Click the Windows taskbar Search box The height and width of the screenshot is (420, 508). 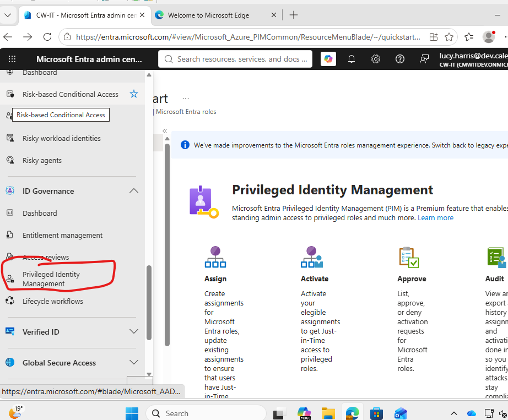pos(206,413)
